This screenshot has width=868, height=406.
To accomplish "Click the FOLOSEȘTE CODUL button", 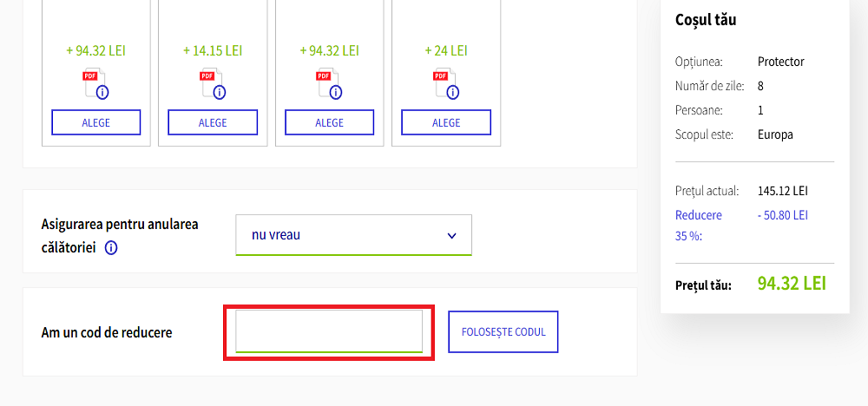I will pos(503,332).
